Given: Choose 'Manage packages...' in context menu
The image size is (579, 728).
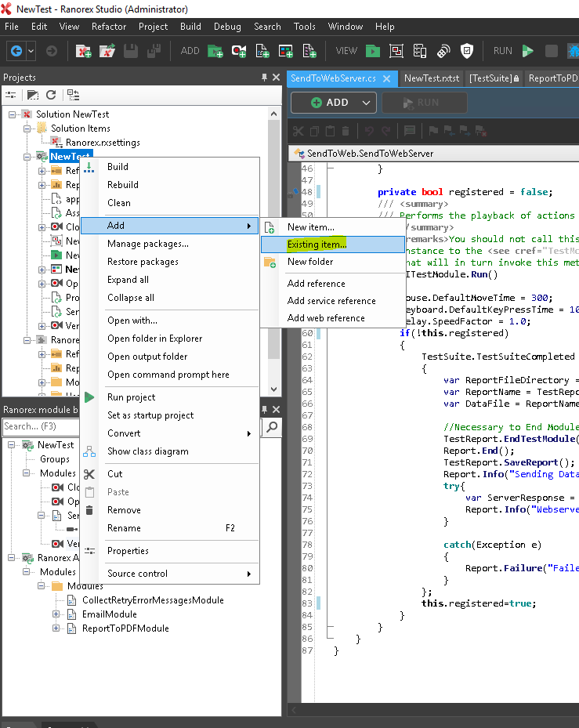Looking at the screenshot, I should tap(148, 244).
